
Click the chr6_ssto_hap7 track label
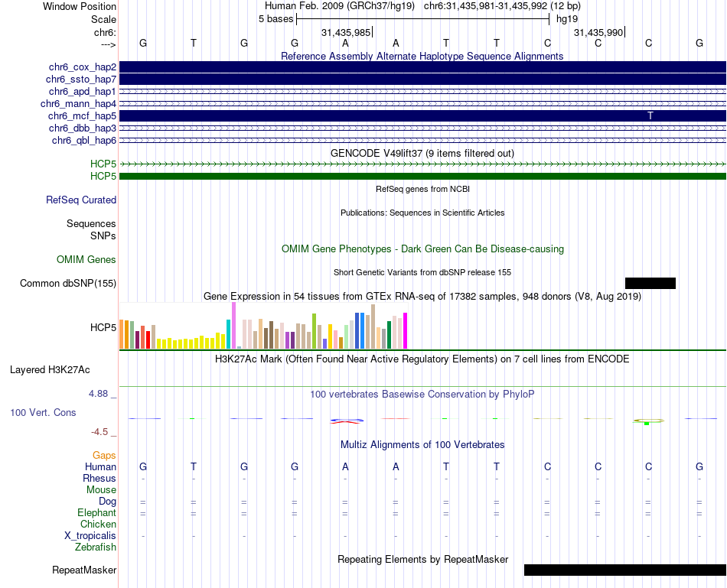point(81,80)
